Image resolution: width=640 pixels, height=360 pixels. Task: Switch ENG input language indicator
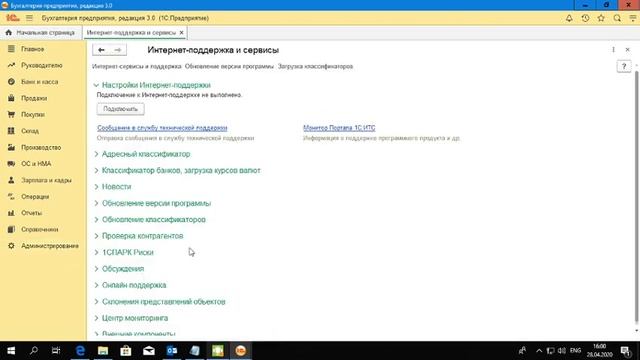pyautogui.click(x=576, y=351)
